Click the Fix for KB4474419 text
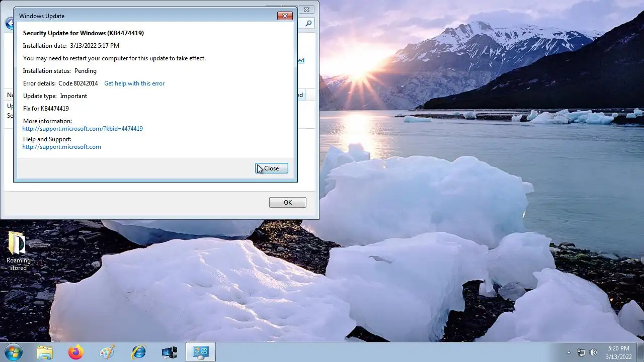Image resolution: width=644 pixels, height=362 pixels. [x=46, y=109]
